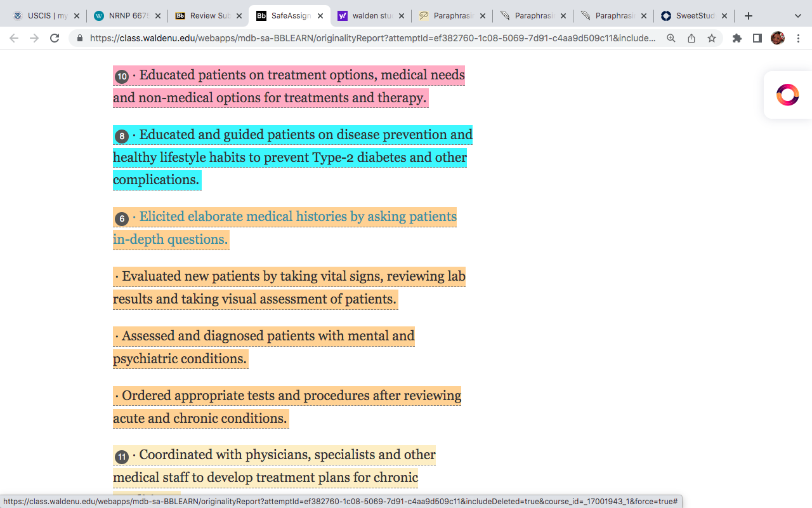Click the address bar URL field
The width and height of the screenshot is (812, 508).
click(372, 38)
